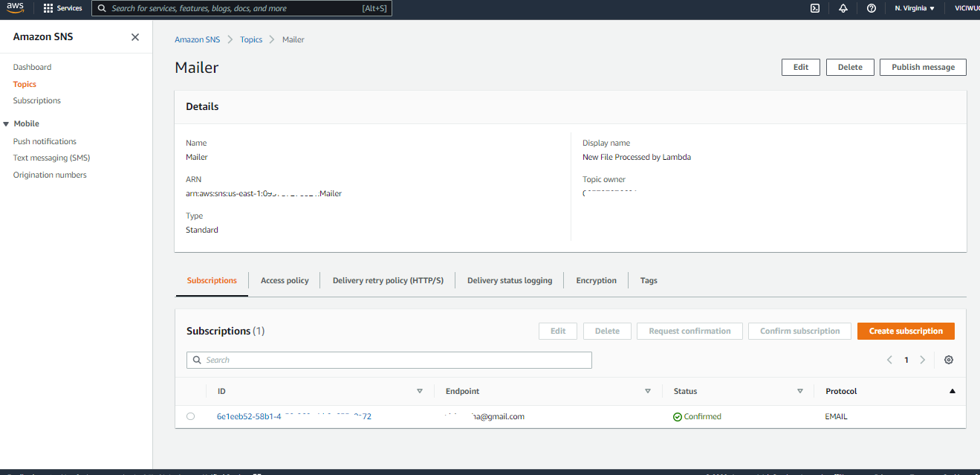The image size is (980, 475).
Task: Open Origination numbers in sidebar
Action: point(50,175)
